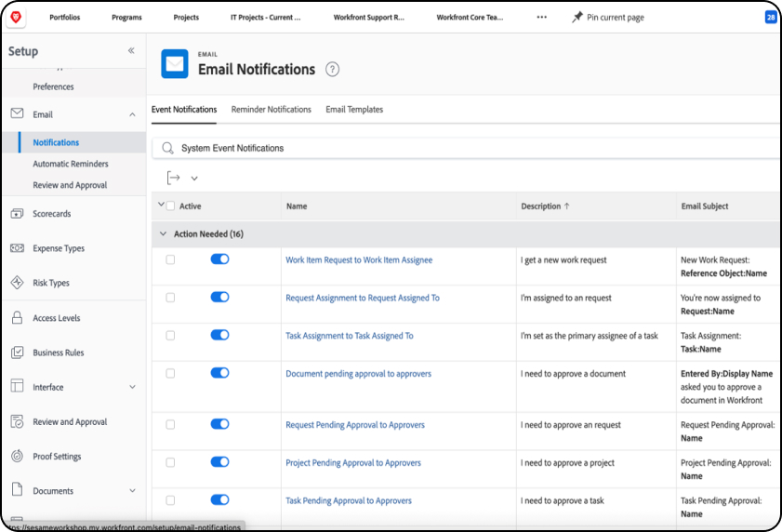Click the Email envelope icon in sidebar
This screenshot has height=532, width=782.
pos(17,113)
